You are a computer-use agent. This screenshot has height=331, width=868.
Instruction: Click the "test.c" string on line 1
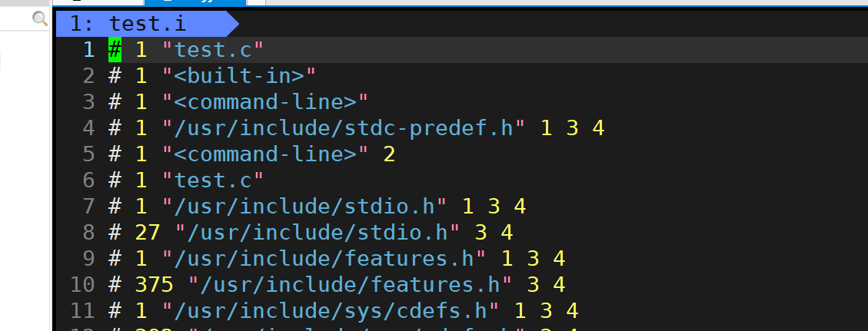tap(213, 50)
